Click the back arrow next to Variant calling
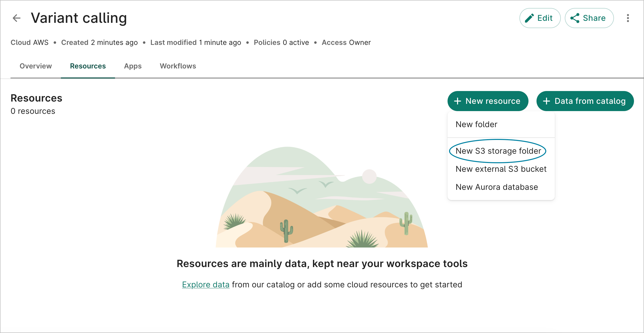 pyautogui.click(x=17, y=18)
